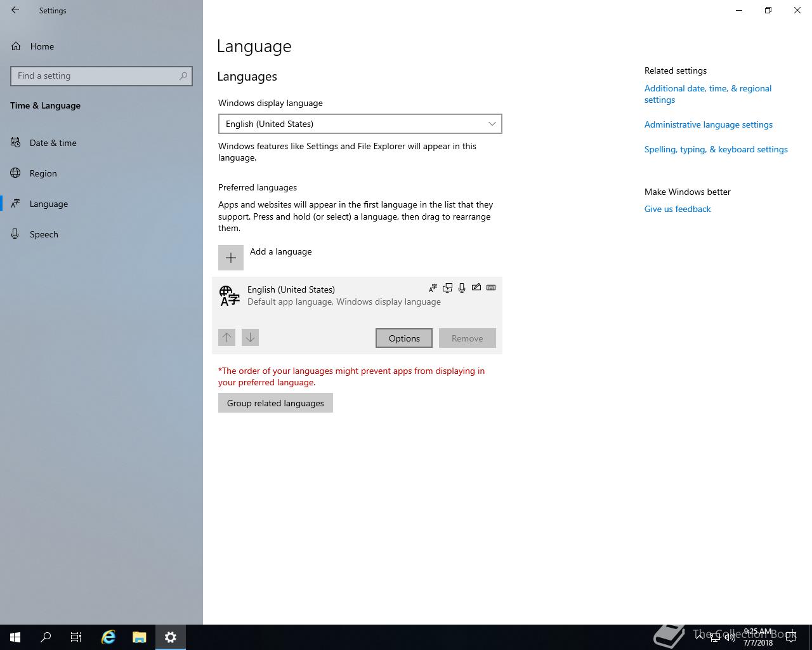Open File Explorer from taskbar
This screenshot has width=812, height=650.
(140, 637)
